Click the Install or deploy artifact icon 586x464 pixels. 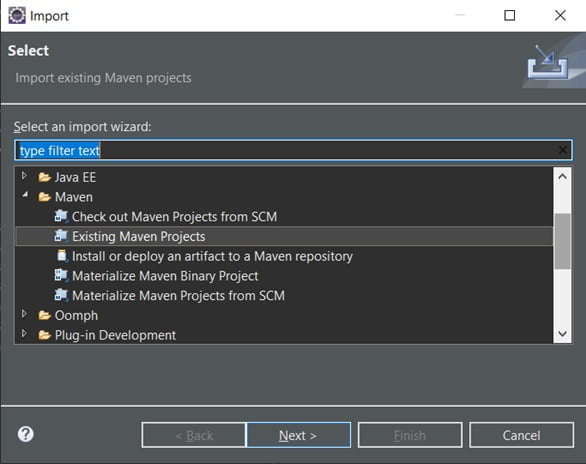pos(62,256)
